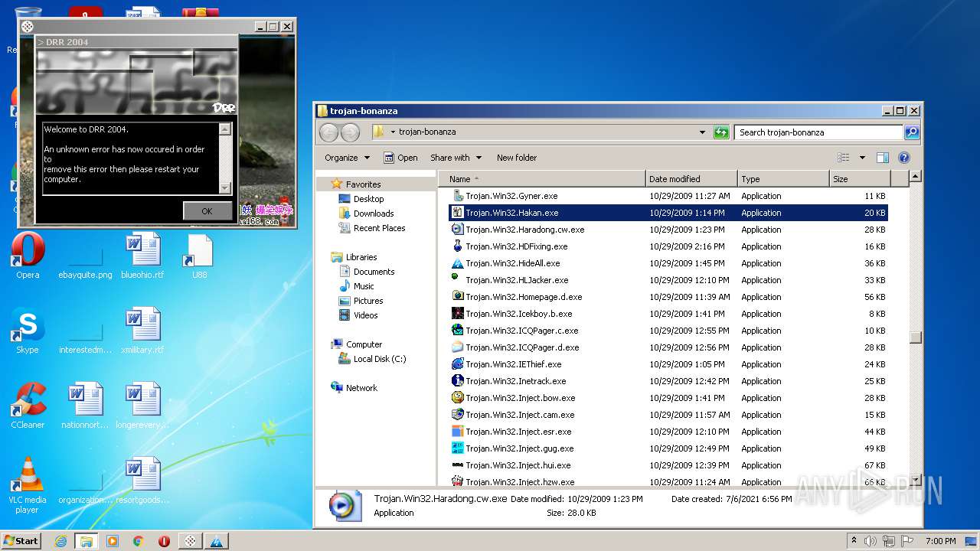Open the address bar history dropdown
Image resolution: width=980 pixels, height=551 pixels.
tap(702, 132)
